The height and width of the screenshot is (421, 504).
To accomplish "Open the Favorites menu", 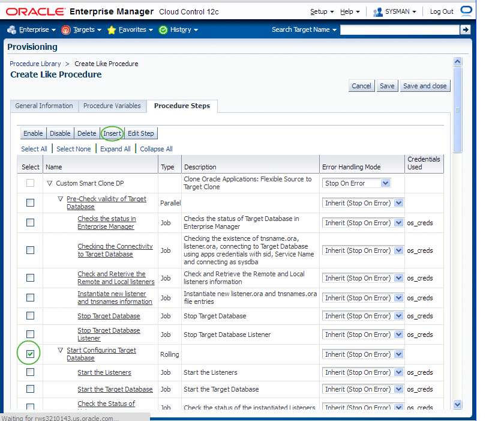I will (x=136, y=29).
